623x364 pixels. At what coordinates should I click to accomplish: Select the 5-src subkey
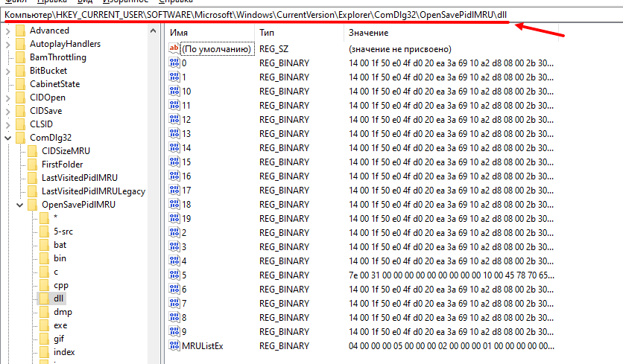tap(63, 232)
